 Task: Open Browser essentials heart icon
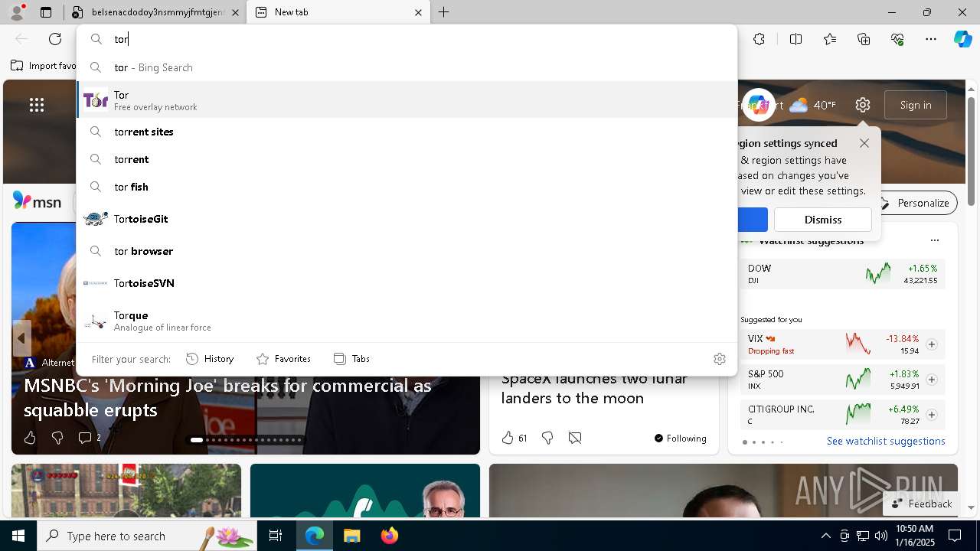click(x=897, y=39)
